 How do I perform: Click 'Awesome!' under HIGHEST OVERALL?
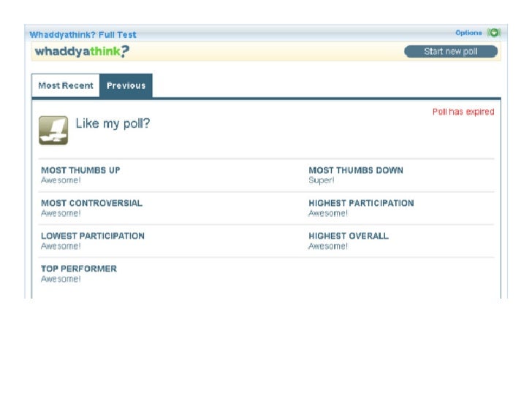pyautogui.click(x=328, y=246)
